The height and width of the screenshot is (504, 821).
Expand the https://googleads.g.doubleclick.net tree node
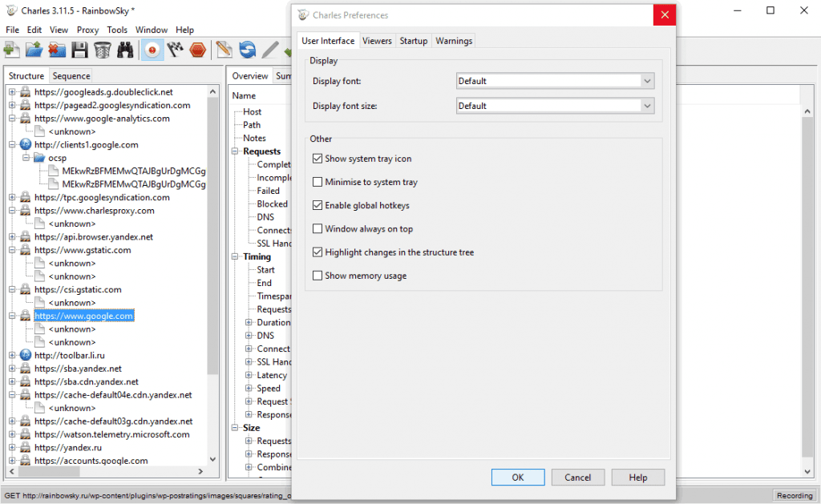(x=12, y=92)
